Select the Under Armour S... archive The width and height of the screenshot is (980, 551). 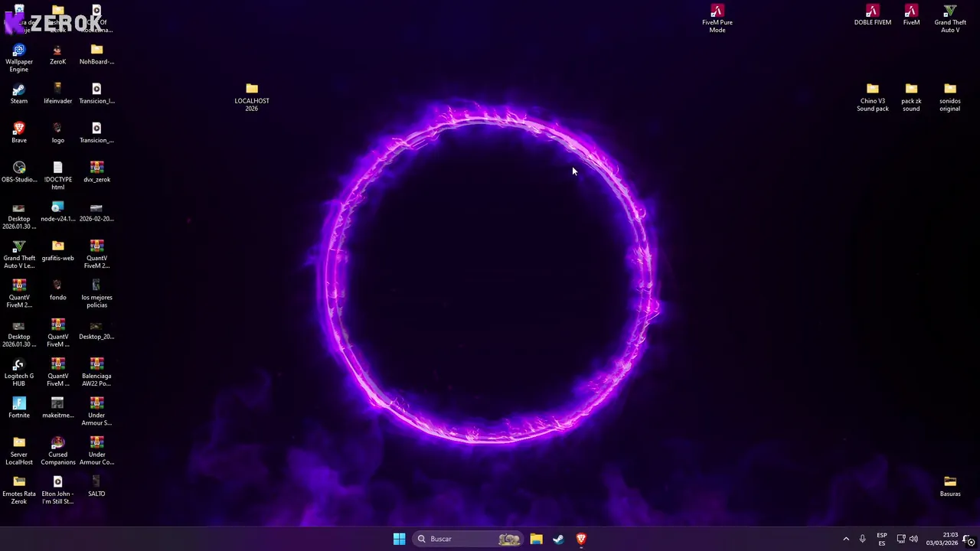tap(96, 412)
